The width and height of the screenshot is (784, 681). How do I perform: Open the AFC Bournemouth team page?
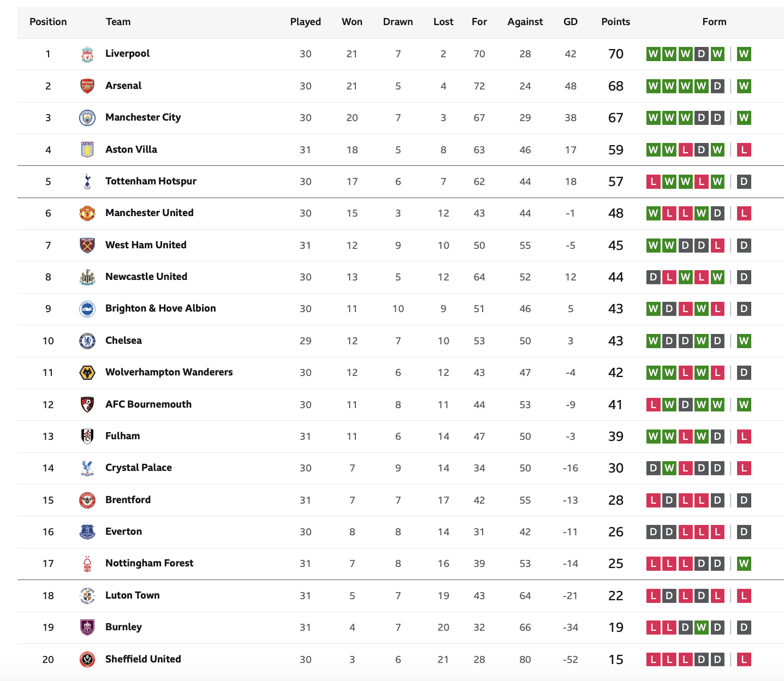pos(149,404)
